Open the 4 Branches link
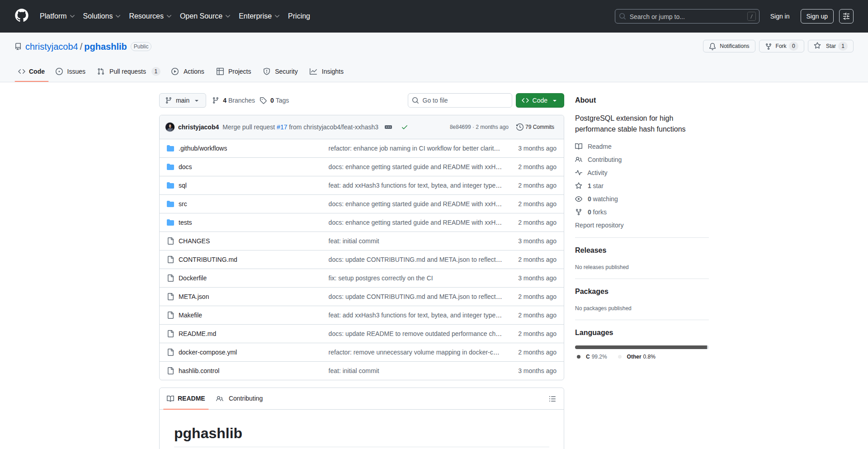868x449 pixels. tap(234, 100)
